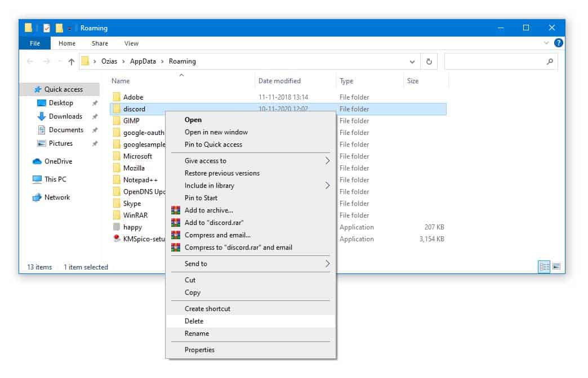Select Create shortcut menu entry

point(251,309)
